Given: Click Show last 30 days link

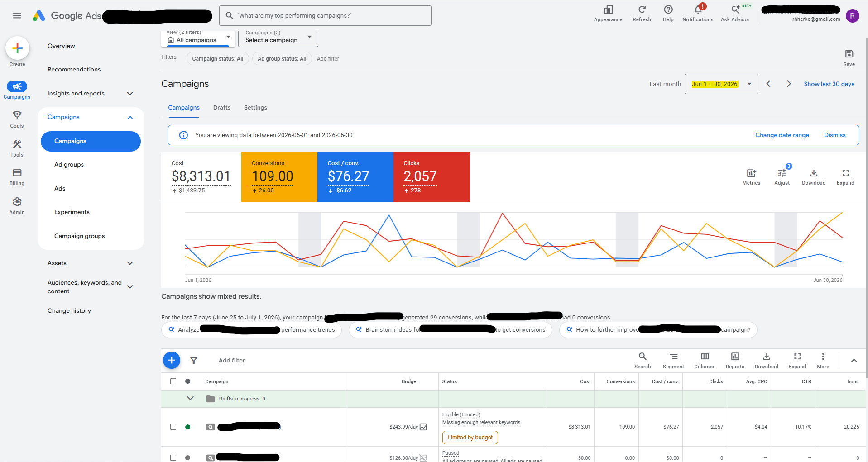Looking at the screenshot, I should click(829, 84).
